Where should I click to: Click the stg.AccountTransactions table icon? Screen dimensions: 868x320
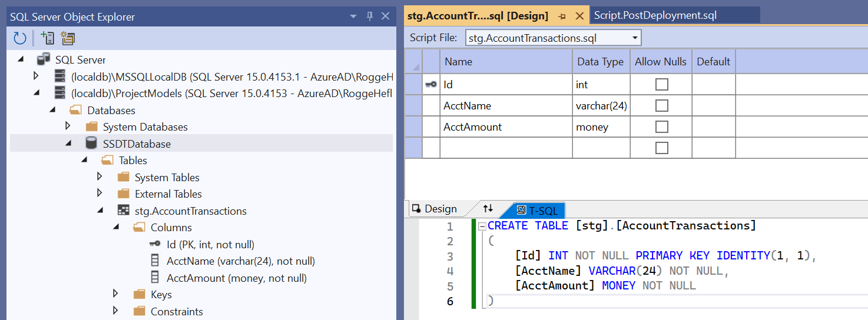pyautogui.click(x=123, y=211)
